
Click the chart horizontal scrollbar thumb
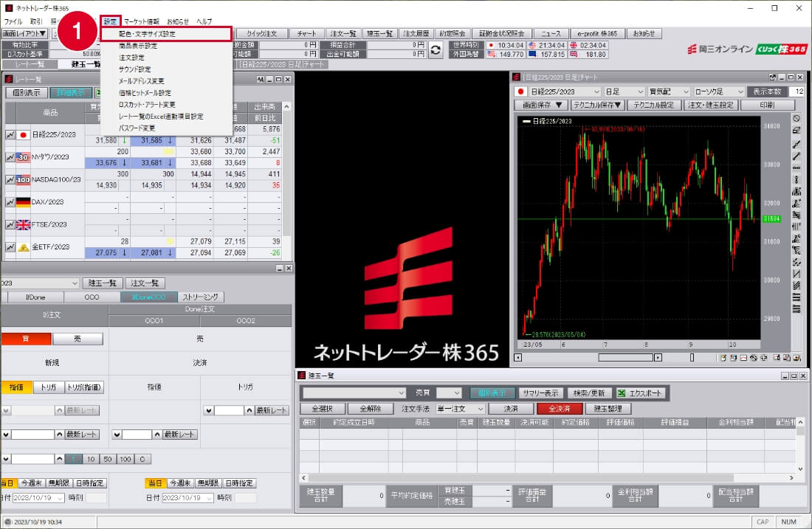(625, 358)
